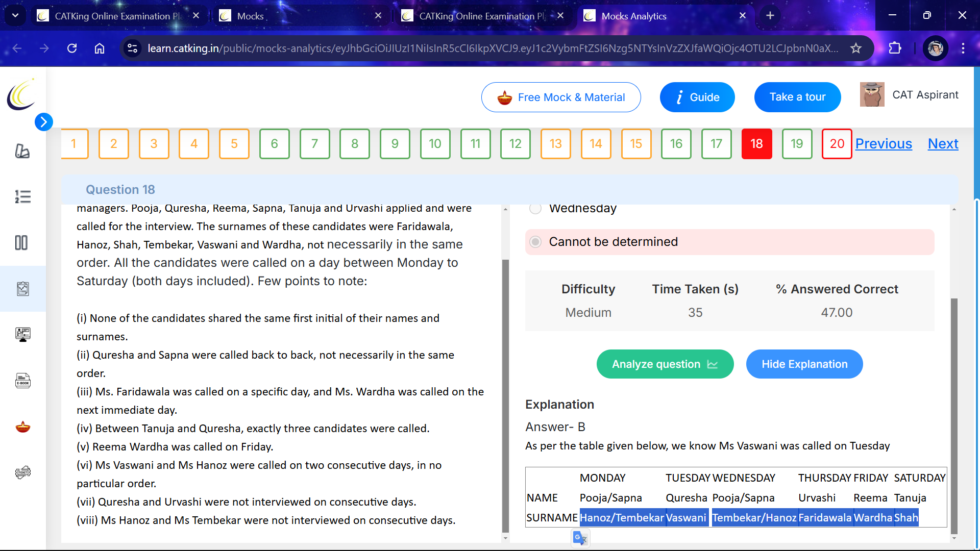Viewport: 980px width, 551px height.
Task: Jump to question 2
Action: 114,144
